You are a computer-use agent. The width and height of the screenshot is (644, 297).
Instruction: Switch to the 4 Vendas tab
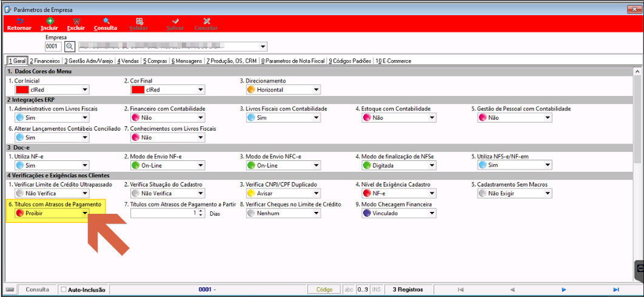pyautogui.click(x=128, y=61)
